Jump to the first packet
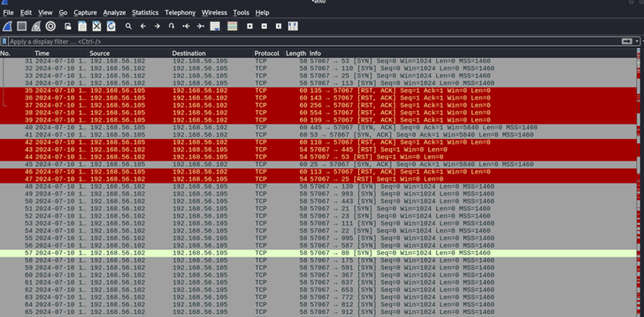The width and height of the screenshot is (644, 317). [x=186, y=26]
